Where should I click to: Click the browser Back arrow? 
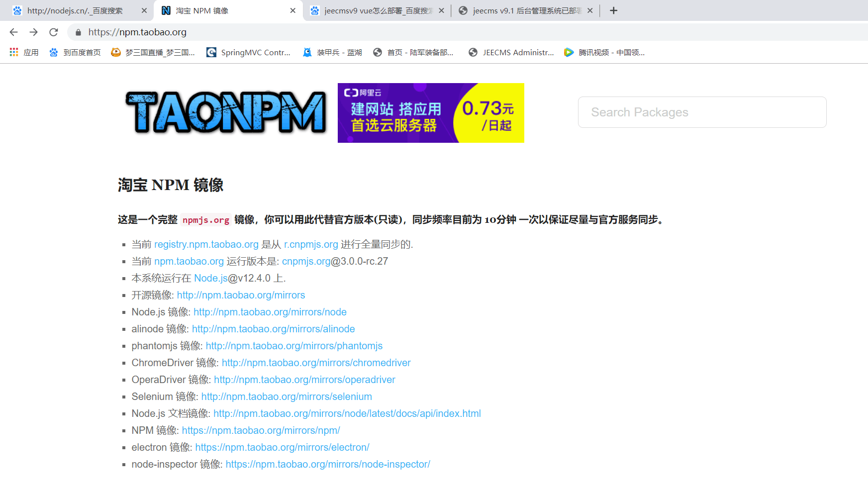pos(13,32)
